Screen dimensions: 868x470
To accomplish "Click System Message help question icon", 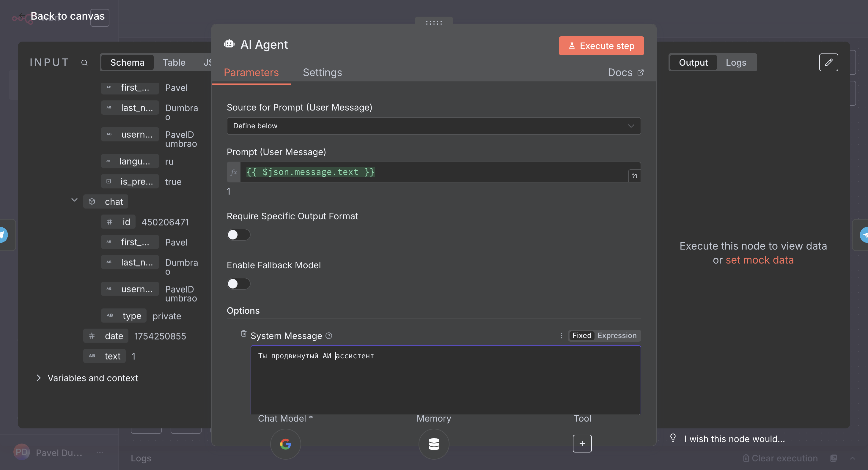I will 329,336.
